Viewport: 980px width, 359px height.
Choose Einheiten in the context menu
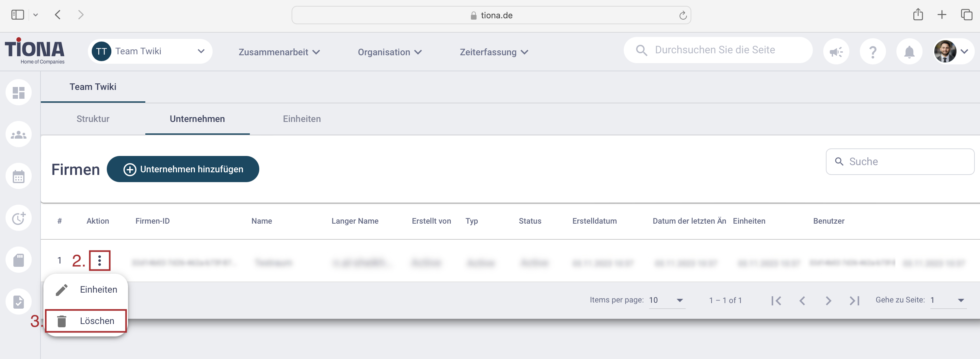(x=86, y=290)
